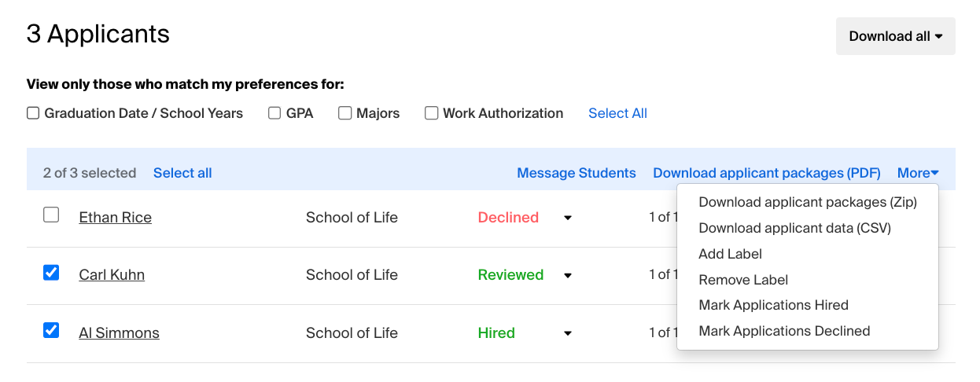The height and width of the screenshot is (382, 980).
Task: Uncheck Carl Kuhn's checkbox
Action: (x=51, y=273)
